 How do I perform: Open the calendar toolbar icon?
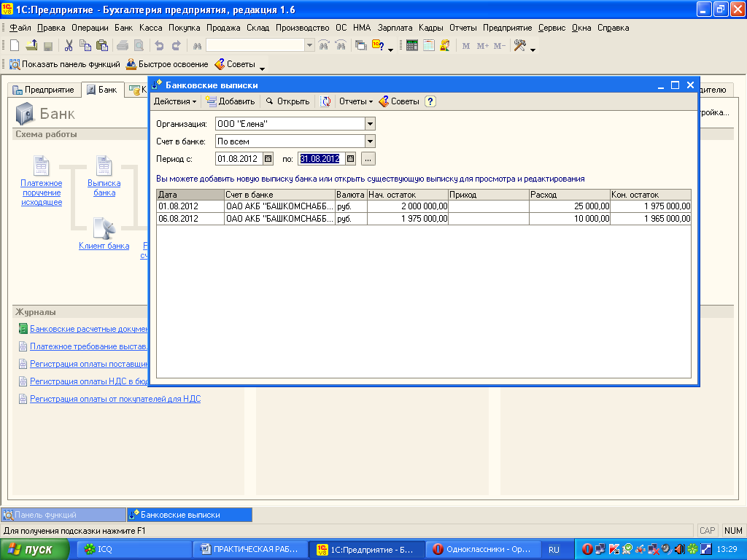coord(429,46)
